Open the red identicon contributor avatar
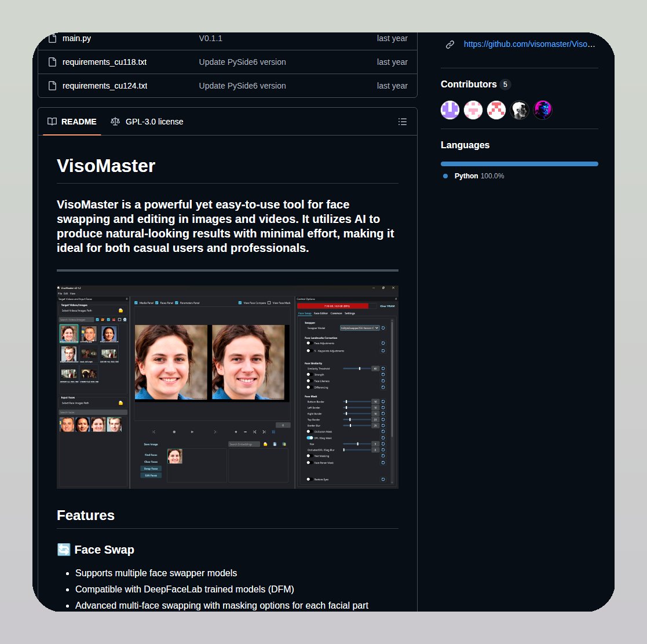This screenshot has width=647, height=644. [x=496, y=109]
